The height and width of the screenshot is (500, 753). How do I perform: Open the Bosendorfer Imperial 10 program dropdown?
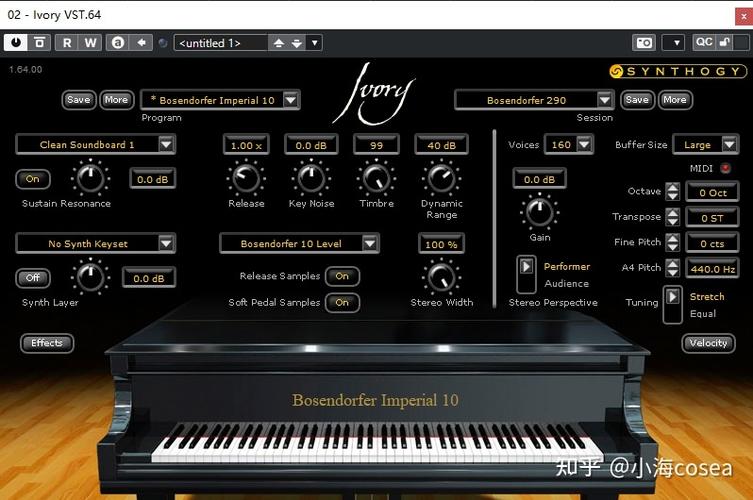(291, 100)
